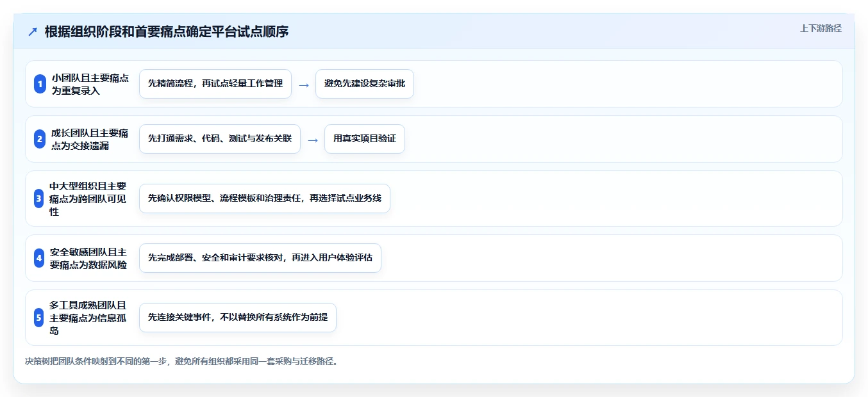Screen dimensions: 868x397
Task: Select 安全敏感团队且主要痛点为数据风险 condition
Action: [x=88, y=258]
